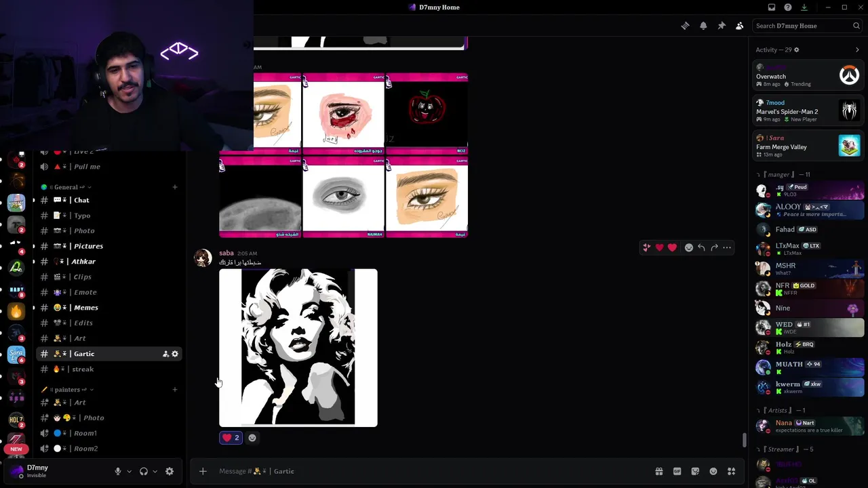Image resolution: width=868 pixels, height=488 pixels.
Task: Open member kwerm profile
Action: click(808, 387)
